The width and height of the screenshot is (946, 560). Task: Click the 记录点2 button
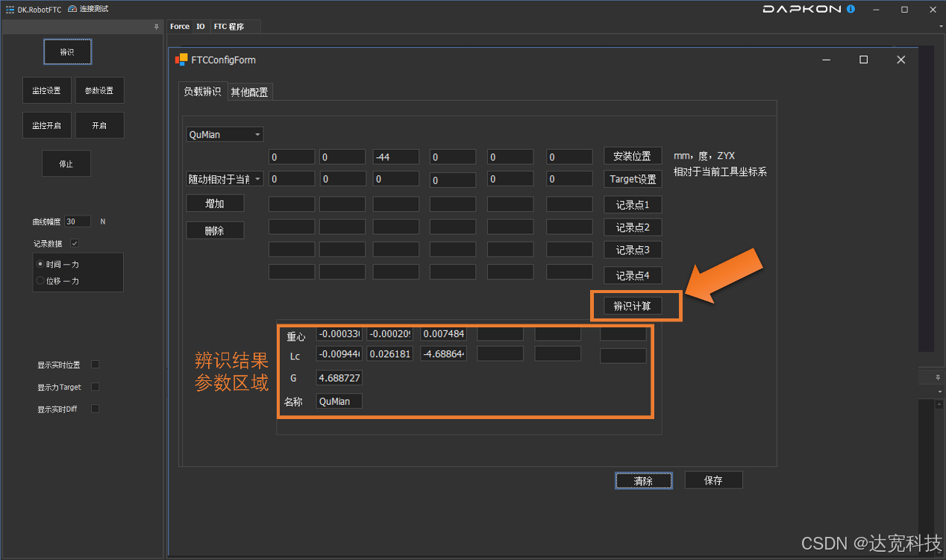point(632,227)
